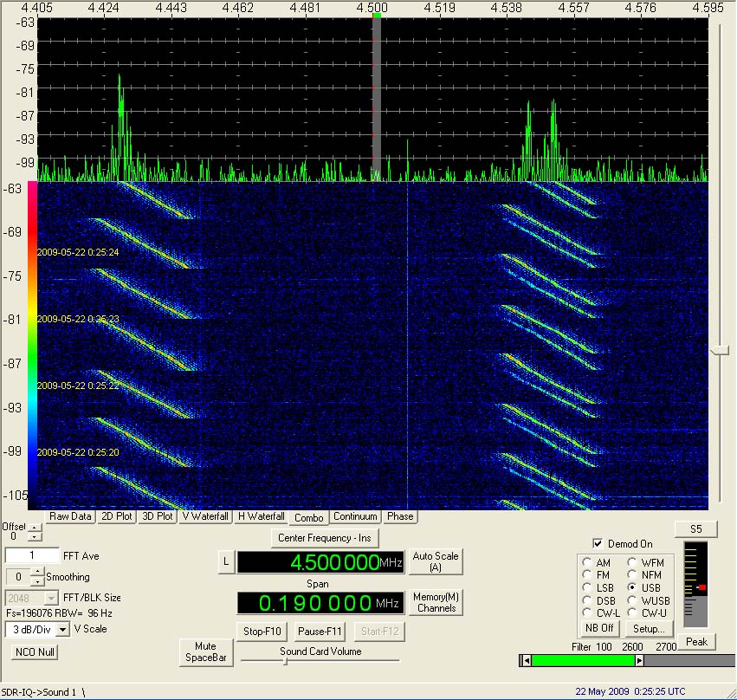Image resolution: width=737 pixels, height=700 pixels.
Task: Select USB demodulation mode
Action: pyautogui.click(x=631, y=587)
